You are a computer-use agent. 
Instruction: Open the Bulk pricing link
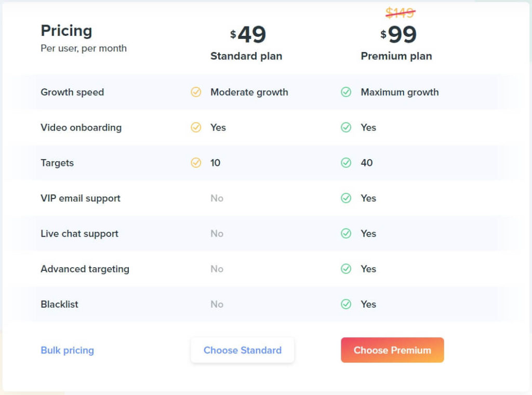67,350
